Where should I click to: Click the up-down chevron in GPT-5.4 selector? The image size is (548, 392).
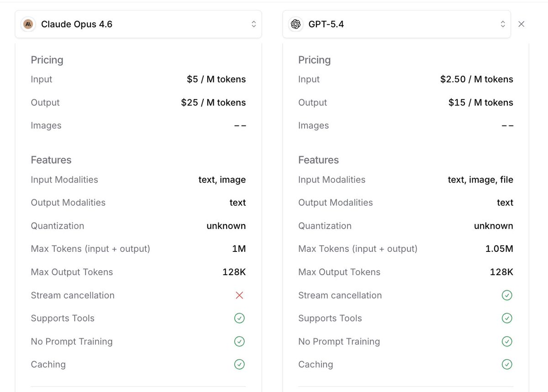tap(503, 24)
